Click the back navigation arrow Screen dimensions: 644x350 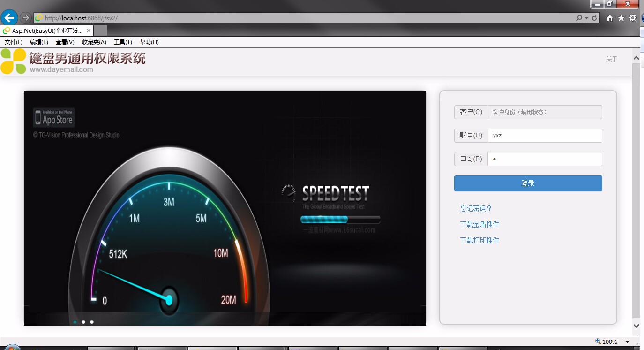(9, 17)
